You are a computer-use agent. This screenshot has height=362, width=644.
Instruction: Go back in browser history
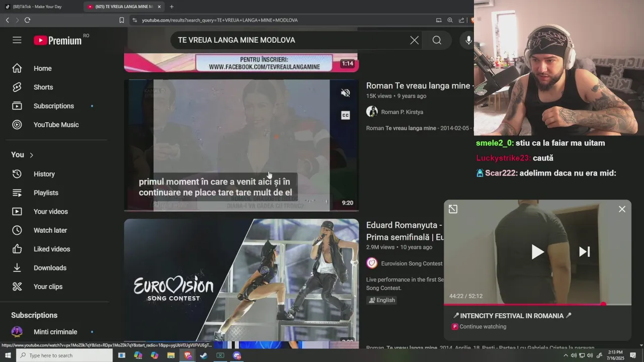[x=7, y=20]
